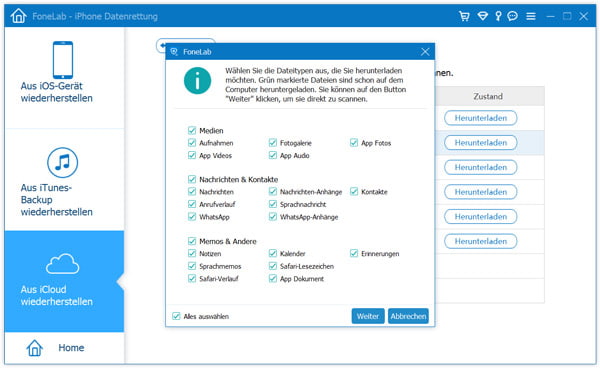Select the iTunes music note icon
The height and width of the screenshot is (368, 600).
(x=62, y=163)
